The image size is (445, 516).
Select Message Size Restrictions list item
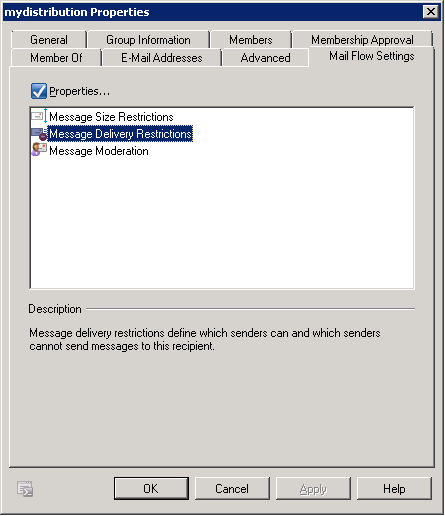(x=111, y=117)
